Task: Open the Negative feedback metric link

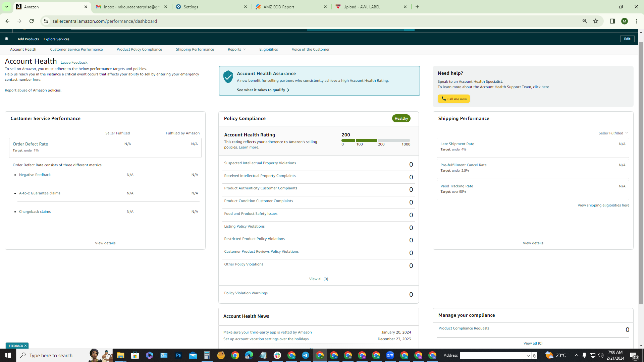Action: pos(35,175)
